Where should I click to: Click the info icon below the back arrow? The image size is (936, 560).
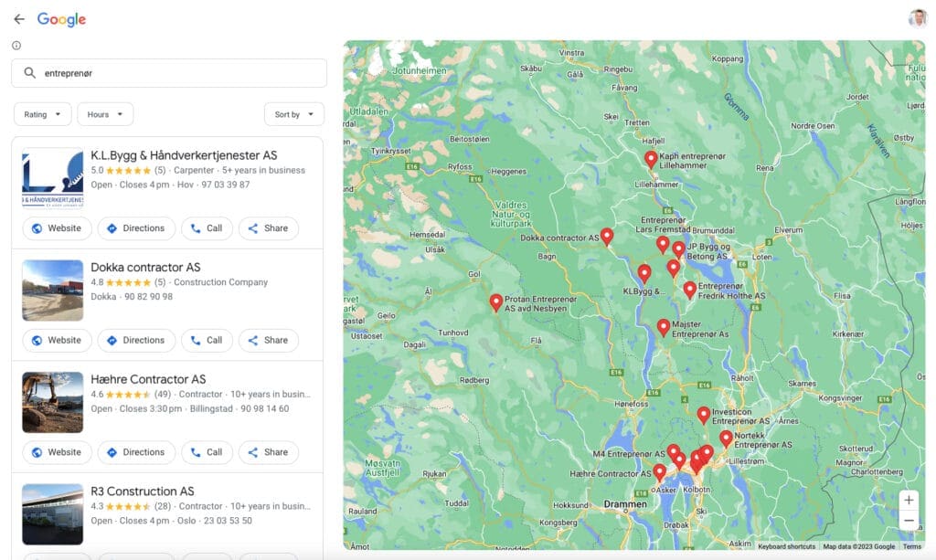pos(16,45)
